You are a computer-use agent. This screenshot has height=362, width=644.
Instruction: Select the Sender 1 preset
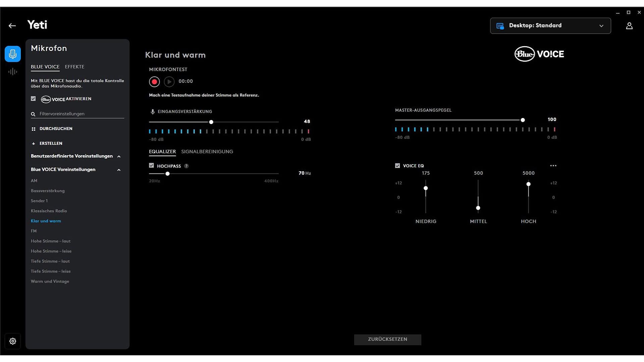point(39,201)
